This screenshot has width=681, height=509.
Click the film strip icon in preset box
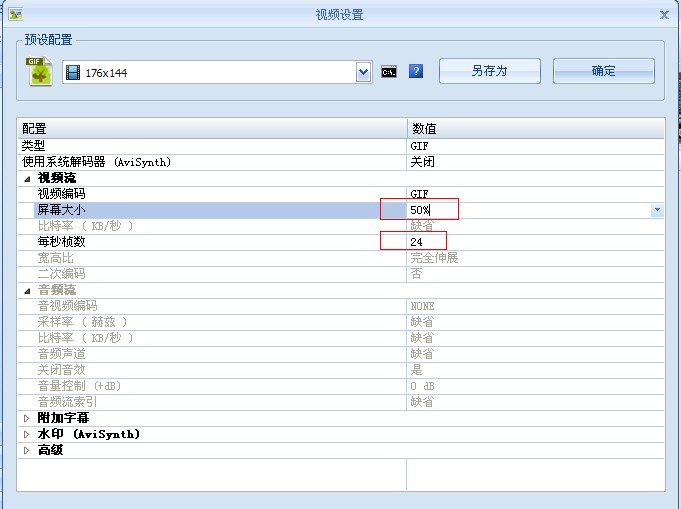pyautogui.click(x=73, y=73)
